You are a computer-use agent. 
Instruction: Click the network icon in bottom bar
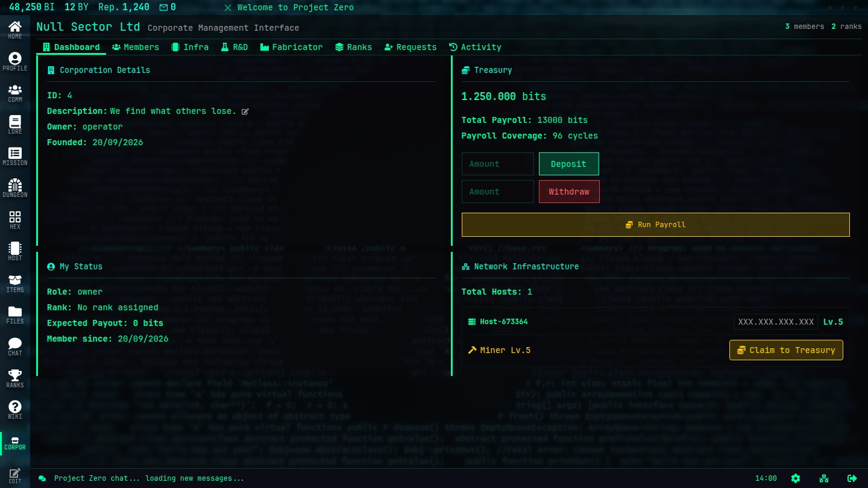824,478
